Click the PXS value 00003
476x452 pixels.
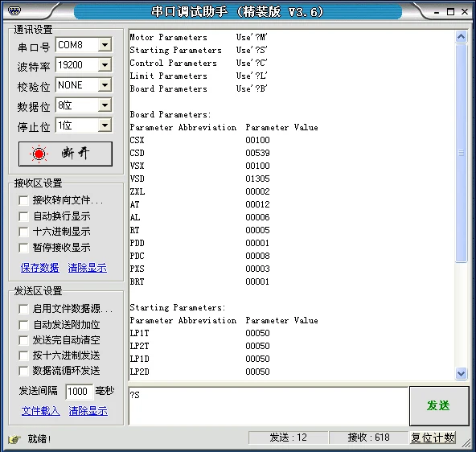click(257, 269)
